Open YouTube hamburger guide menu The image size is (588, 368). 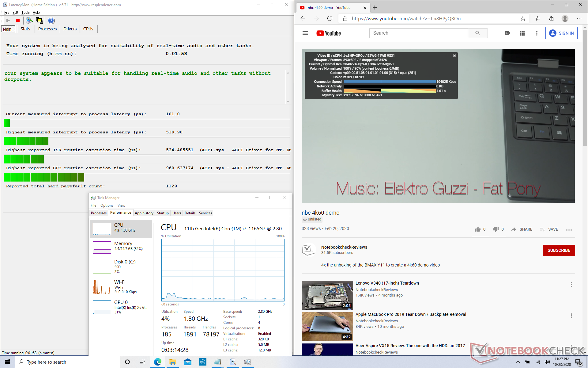pos(305,33)
